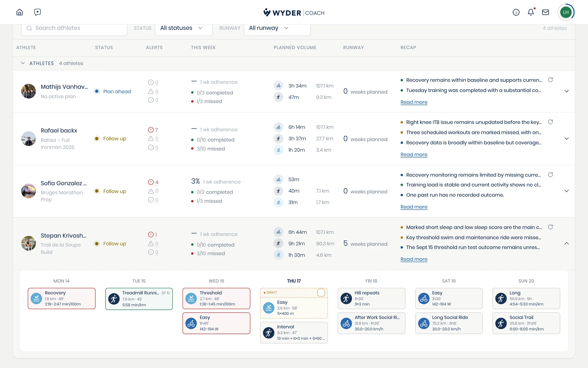Viewport: 588px width, 368px height.
Task: Open the All statuses dropdown
Action: [x=183, y=28]
